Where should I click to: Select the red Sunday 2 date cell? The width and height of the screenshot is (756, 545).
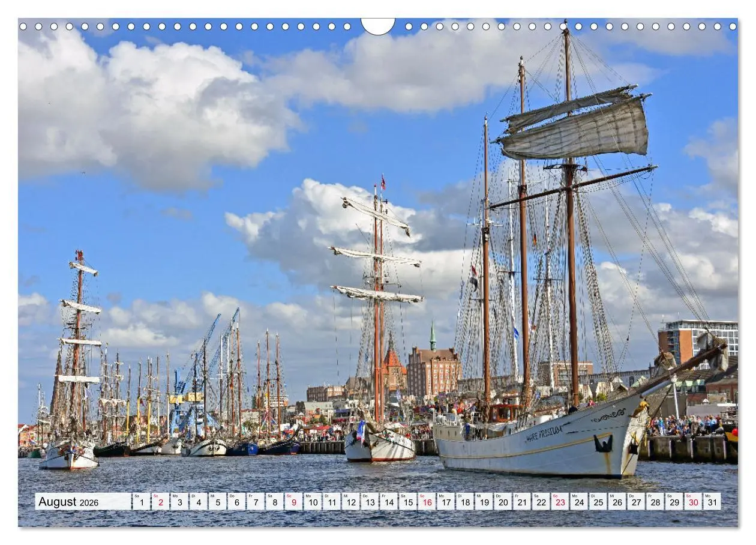160,502
